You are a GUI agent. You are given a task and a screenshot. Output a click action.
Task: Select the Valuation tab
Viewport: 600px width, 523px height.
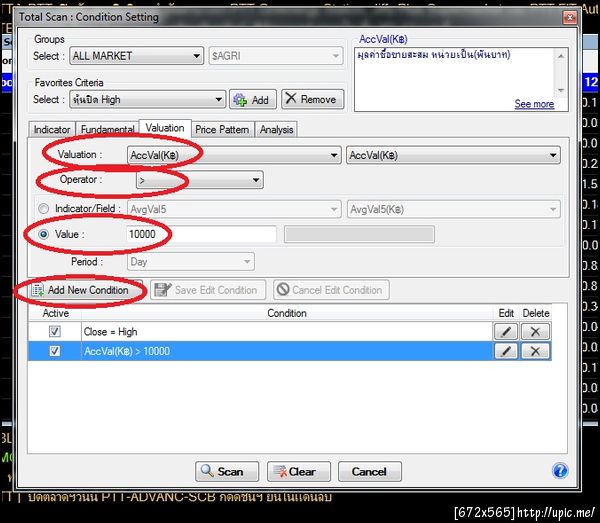point(165,128)
